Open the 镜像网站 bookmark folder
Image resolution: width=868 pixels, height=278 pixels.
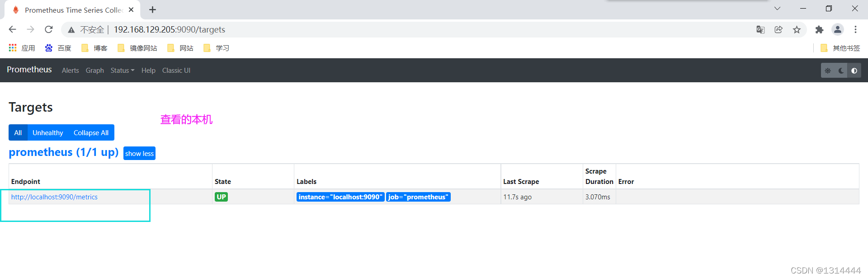click(137, 48)
